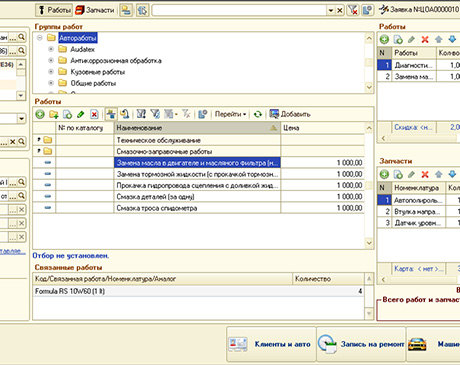Viewport: 460px width, 365px height.
Task: Click the Цена column header
Action: [x=323, y=128]
